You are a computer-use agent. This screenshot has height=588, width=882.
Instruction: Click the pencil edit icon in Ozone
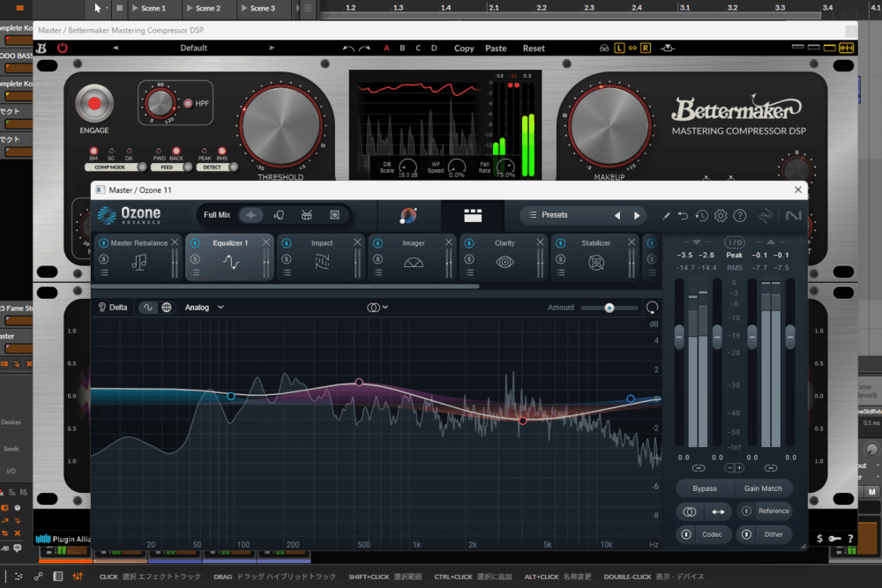click(x=666, y=216)
